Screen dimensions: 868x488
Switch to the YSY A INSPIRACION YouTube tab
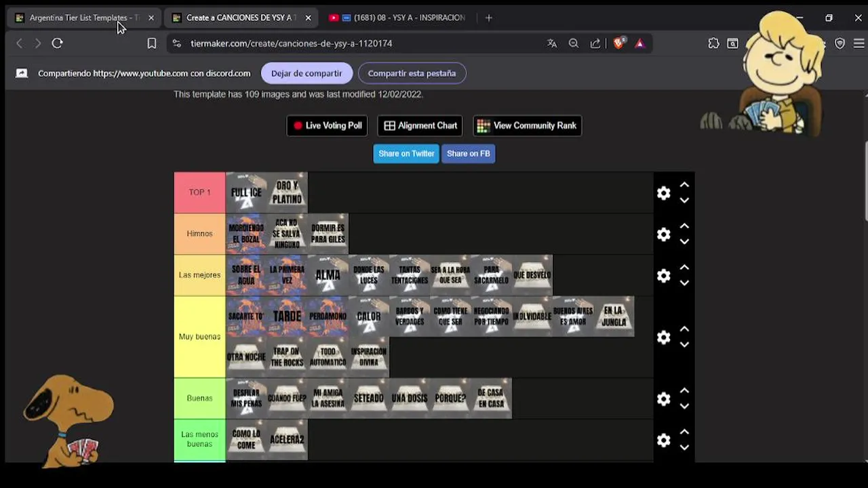click(397, 18)
